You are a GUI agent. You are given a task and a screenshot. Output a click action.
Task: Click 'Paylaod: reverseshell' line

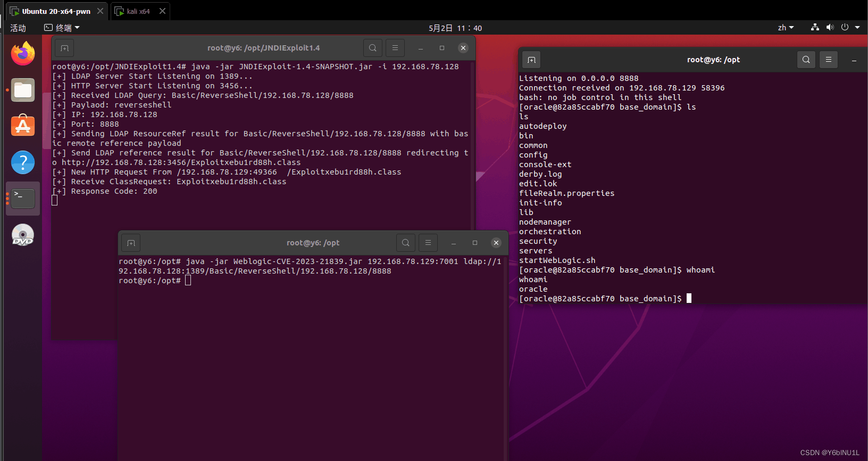pyautogui.click(x=112, y=105)
